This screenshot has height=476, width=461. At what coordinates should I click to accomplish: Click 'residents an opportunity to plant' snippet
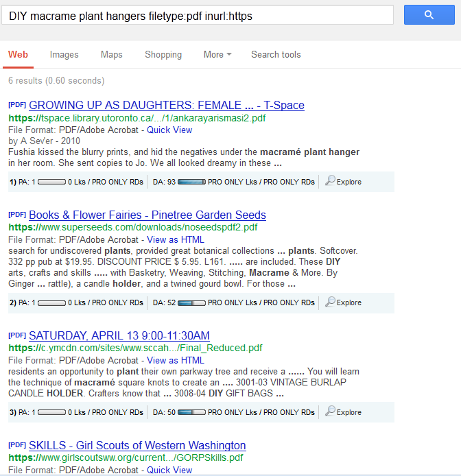coord(184,382)
